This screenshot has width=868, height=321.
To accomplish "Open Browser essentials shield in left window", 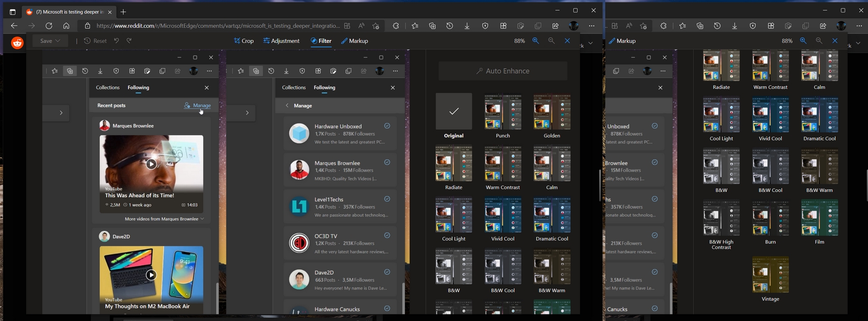I will (485, 26).
